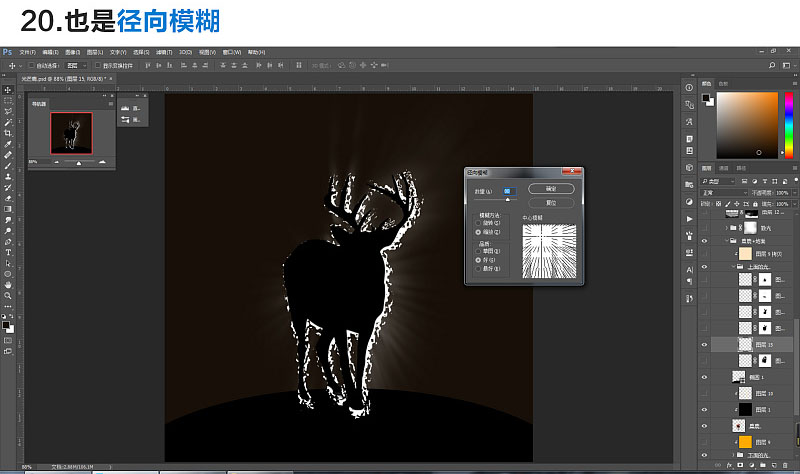Open the File menu
The height and width of the screenshot is (474, 800).
[x=28, y=52]
